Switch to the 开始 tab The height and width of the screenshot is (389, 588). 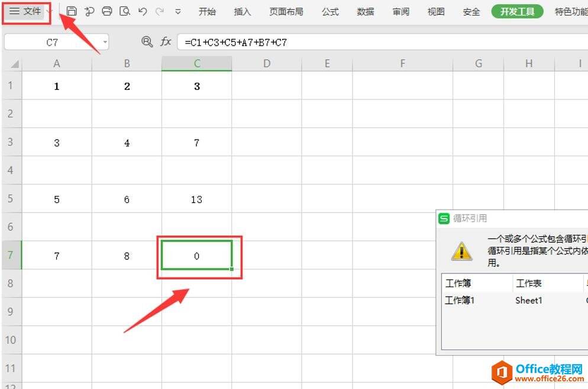click(x=207, y=12)
